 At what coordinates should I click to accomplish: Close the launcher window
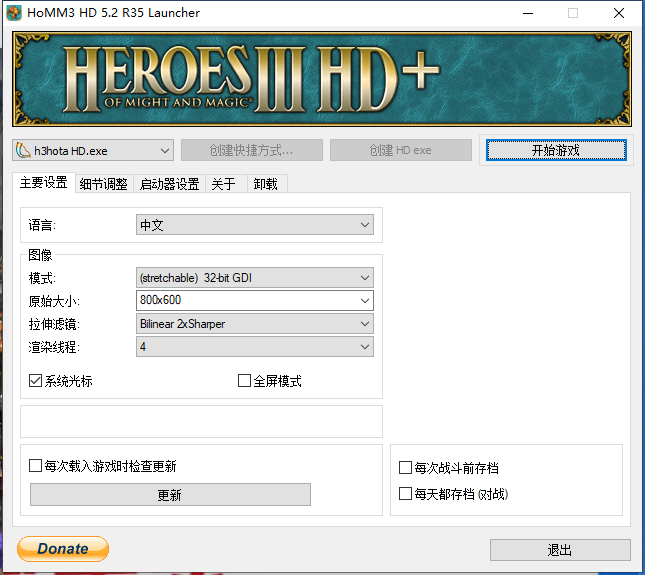point(619,13)
